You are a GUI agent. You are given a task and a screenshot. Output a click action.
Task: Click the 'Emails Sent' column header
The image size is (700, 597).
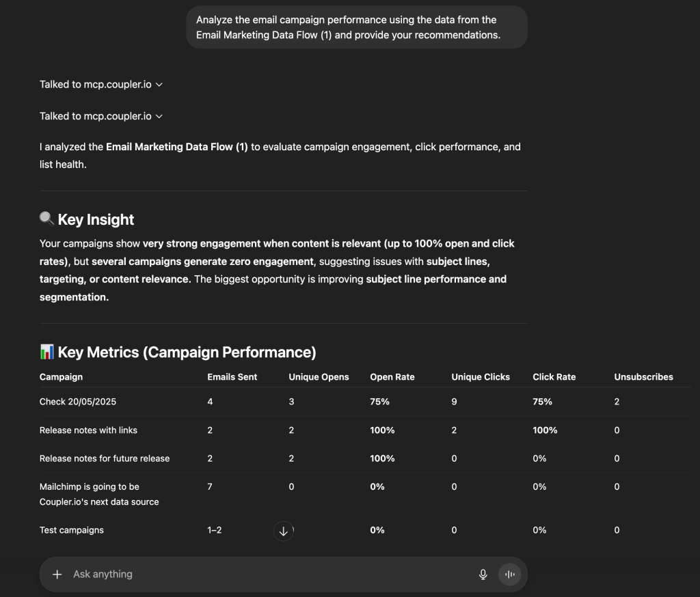[232, 377]
